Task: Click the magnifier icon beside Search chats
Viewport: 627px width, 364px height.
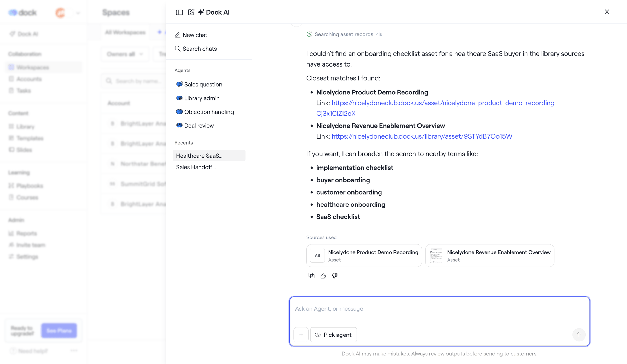Action: coord(178,49)
